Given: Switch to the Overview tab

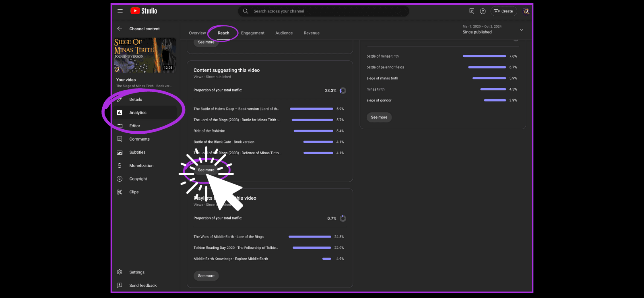Looking at the screenshot, I should [197, 33].
